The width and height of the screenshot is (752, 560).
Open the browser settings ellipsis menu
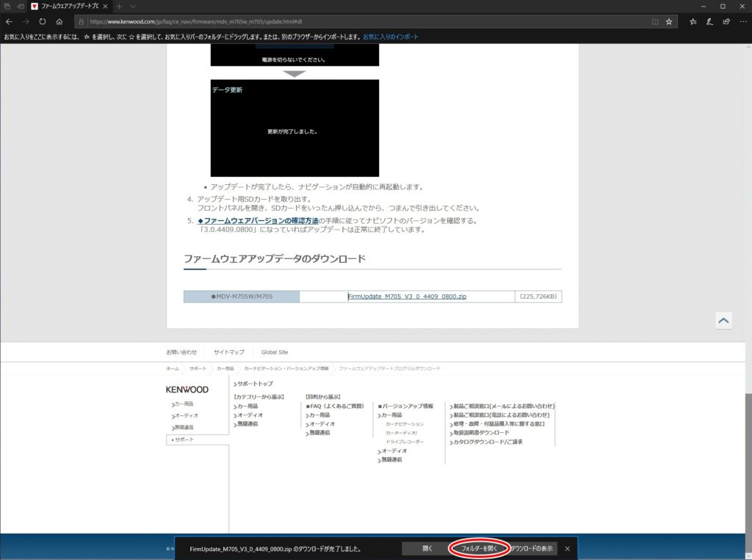point(743,21)
